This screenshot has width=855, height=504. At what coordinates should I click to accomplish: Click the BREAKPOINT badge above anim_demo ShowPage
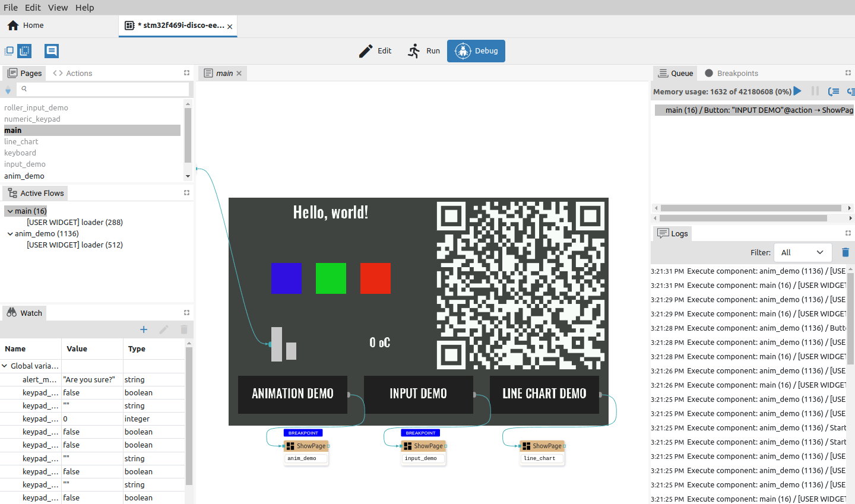303,433
